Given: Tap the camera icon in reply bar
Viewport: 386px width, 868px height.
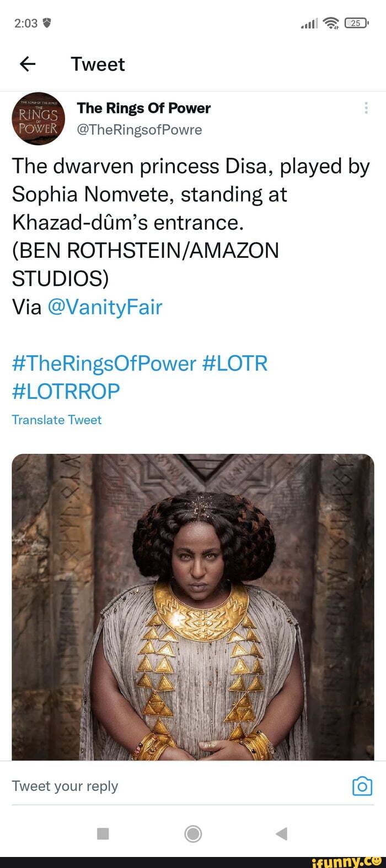Looking at the screenshot, I should click(x=362, y=786).
